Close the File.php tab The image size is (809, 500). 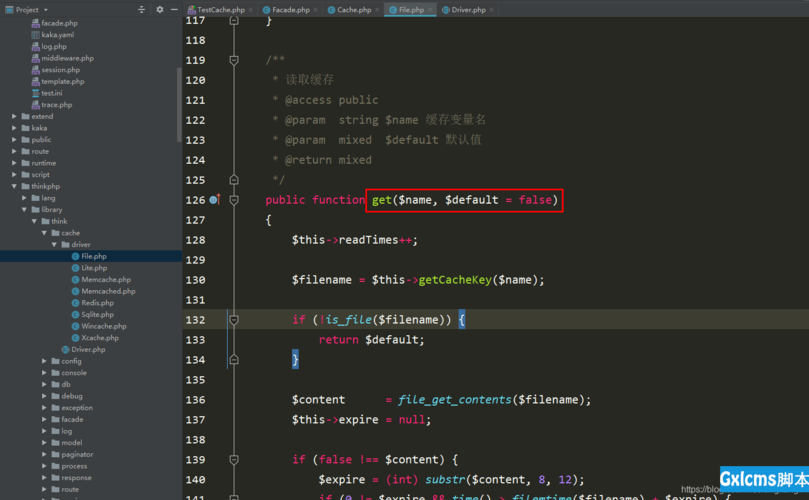pos(430,10)
